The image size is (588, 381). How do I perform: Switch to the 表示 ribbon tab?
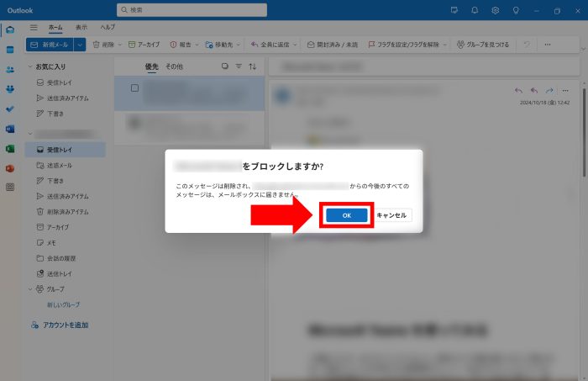coord(81,27)
